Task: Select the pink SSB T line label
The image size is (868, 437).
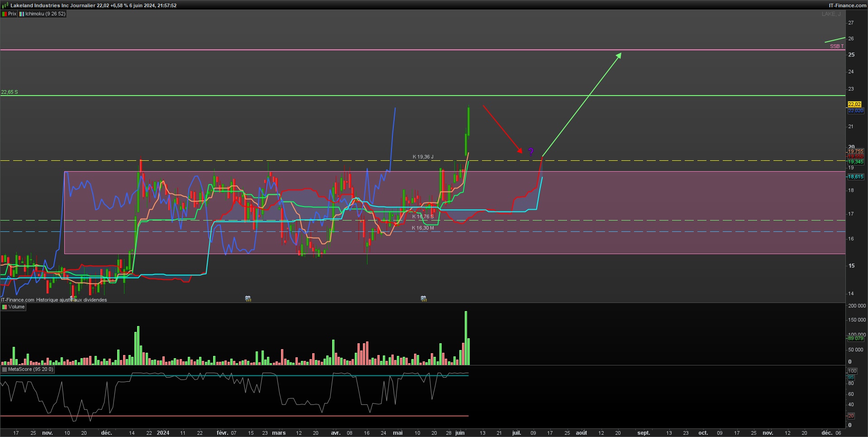Action: tap(837, 46)
